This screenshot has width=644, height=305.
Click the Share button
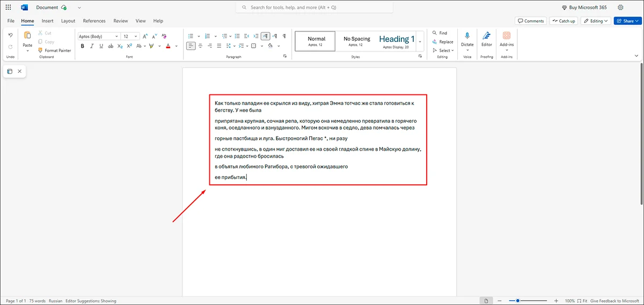point(627,21)
